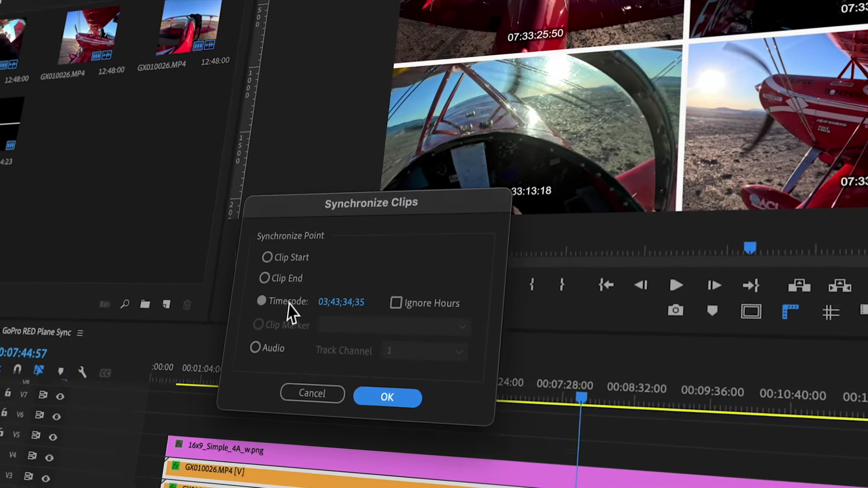Hide track V6 output with the eye
This screenshot has height=488, width=868.
pos(56,417)
